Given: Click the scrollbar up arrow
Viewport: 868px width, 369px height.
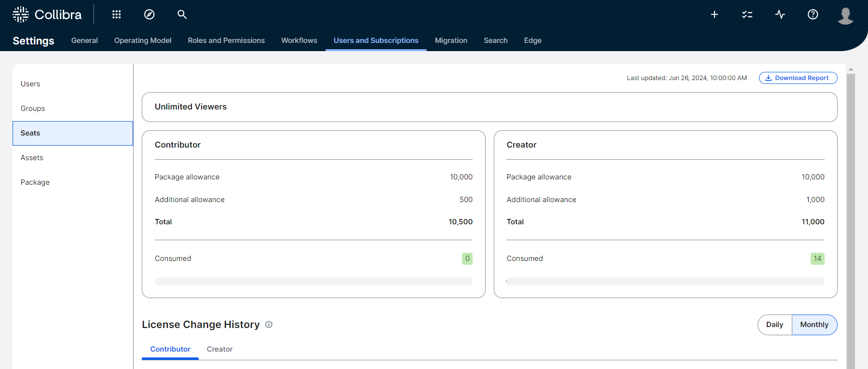Looking at the screenshot, I should click(x=851, y=69).
